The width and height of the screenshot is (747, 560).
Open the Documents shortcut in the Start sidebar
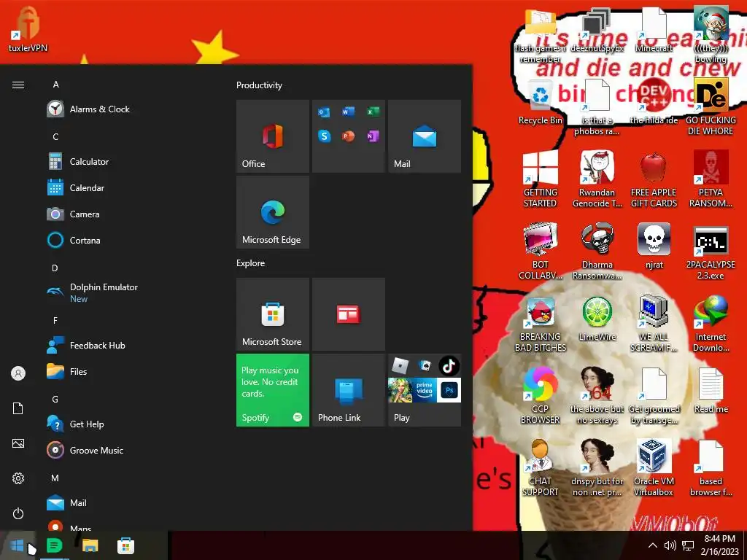click(18, 408)
